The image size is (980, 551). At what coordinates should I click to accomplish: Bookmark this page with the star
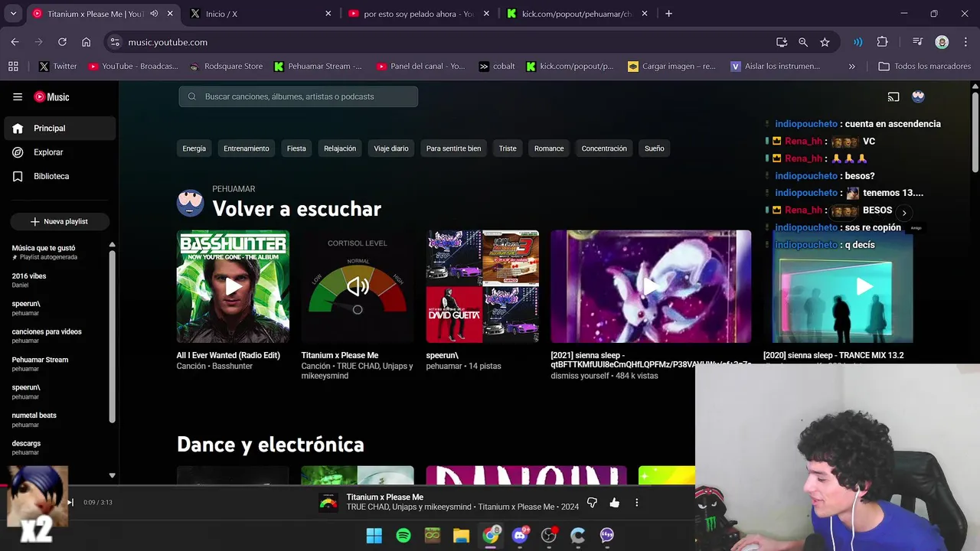[825, 42]
